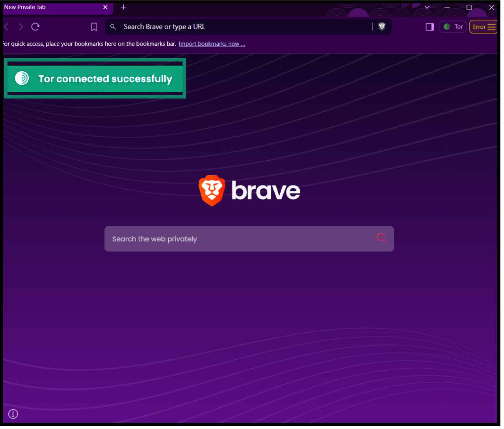The width and height of the screenshot is (504, 429).
Task: Bookmark this page via the bookmark icon
Action: [x=94, y=27]
